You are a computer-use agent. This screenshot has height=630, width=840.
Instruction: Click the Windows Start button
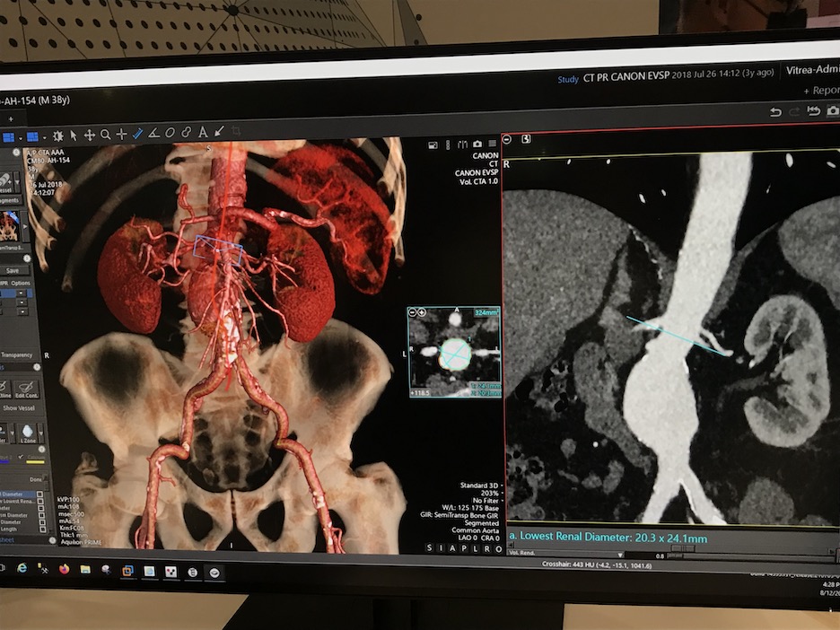click(4, 567)
